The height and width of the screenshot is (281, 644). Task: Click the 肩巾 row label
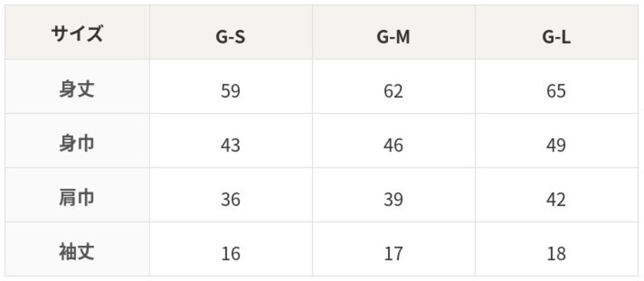(x=77, y=195)
